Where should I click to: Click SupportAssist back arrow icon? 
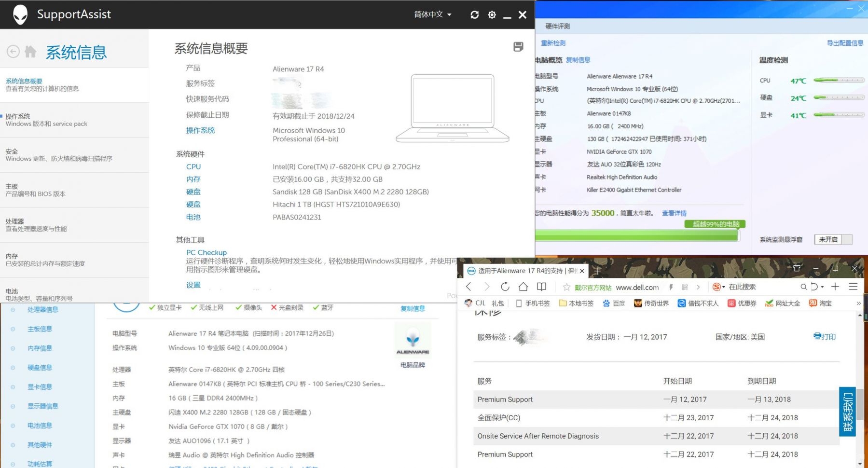13,52
